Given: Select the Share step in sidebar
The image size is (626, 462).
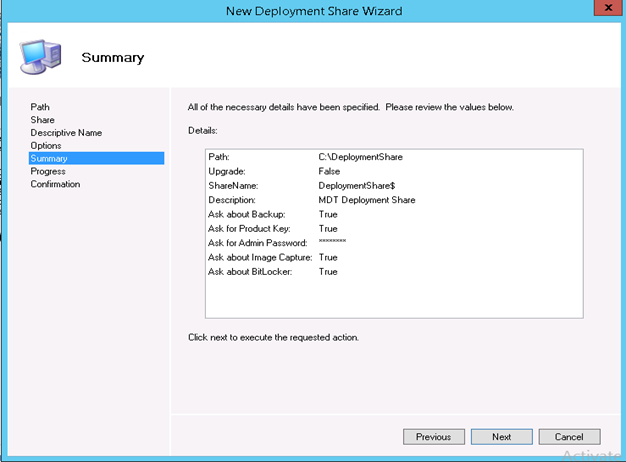Looking at the screenshot, I should (x=42, y=120).
